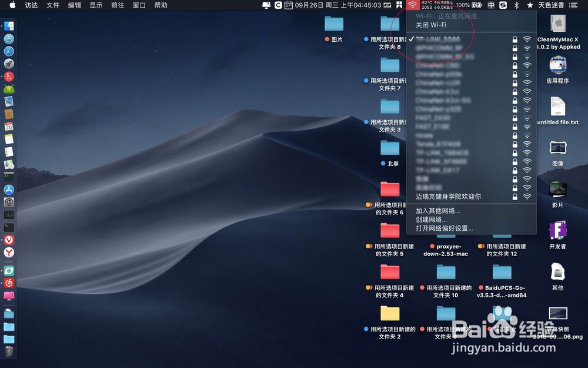The image size is (588, 368).
Task: Open Calendar from the Dock
Action: pyautogui.click(x=9, y=127)
